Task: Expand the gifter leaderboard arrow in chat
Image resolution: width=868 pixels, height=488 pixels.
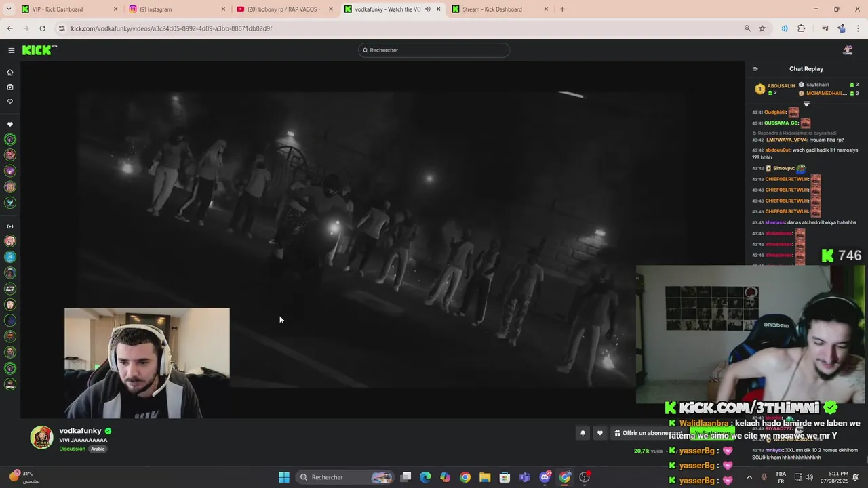Action: click(x=806, y=104)
